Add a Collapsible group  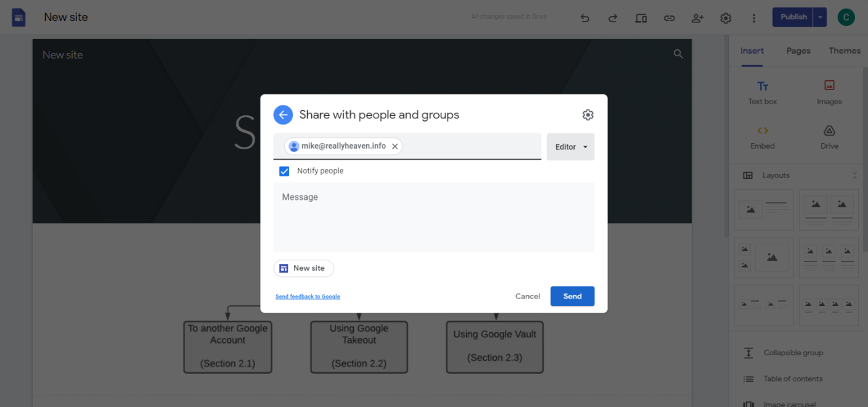(793, 353)
